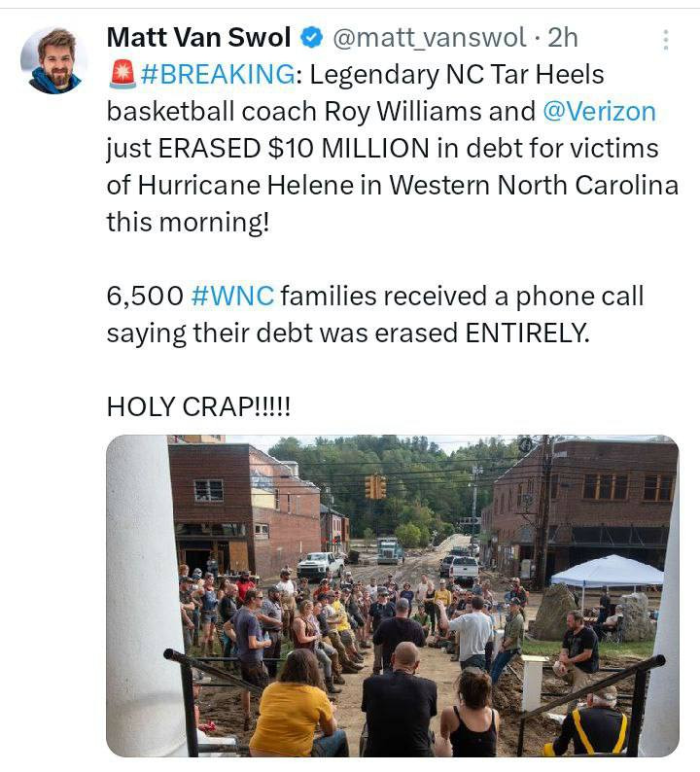The height and width of the screenshot is (772, 700).
Task: Open the attached photo at the crowd center
Action: point(393,596)
